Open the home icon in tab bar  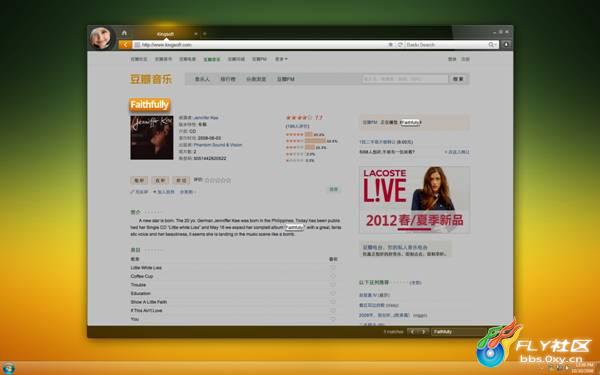pyautogui.click(x=124, y=33)
